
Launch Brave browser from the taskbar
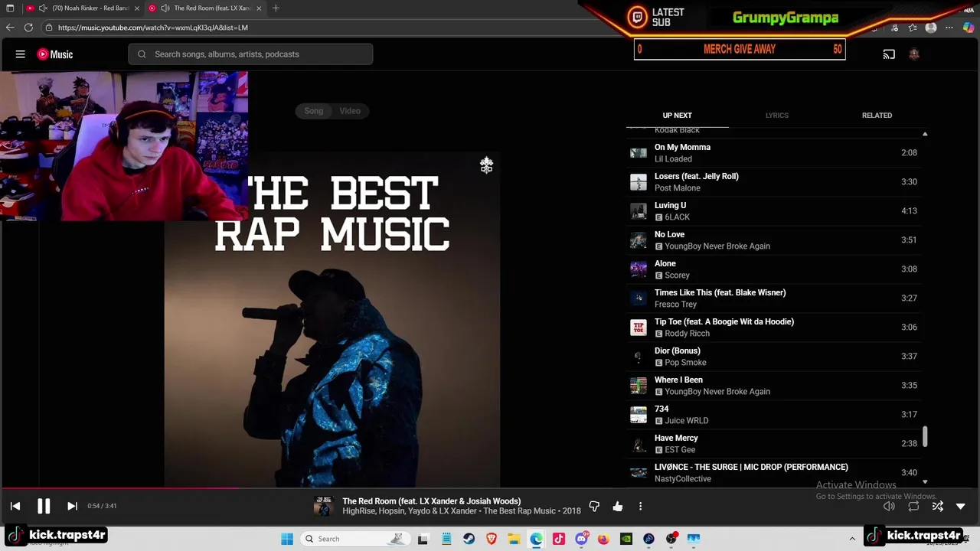(x=491, y=539)
